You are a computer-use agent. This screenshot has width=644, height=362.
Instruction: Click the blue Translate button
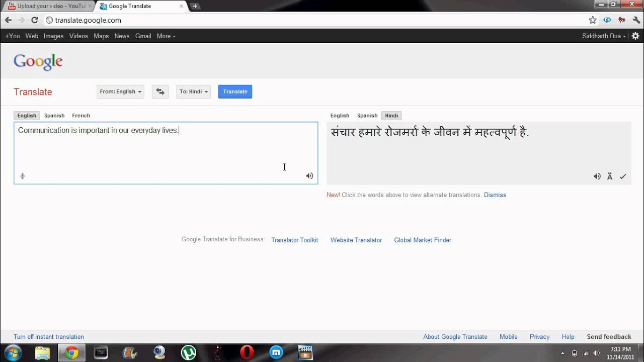(x=235, y=92)
